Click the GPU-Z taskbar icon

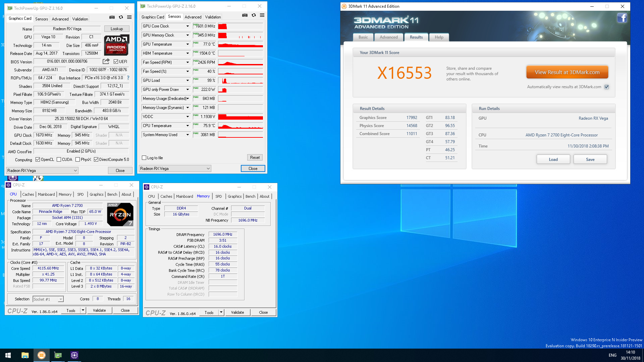click(x=58, y=355)
